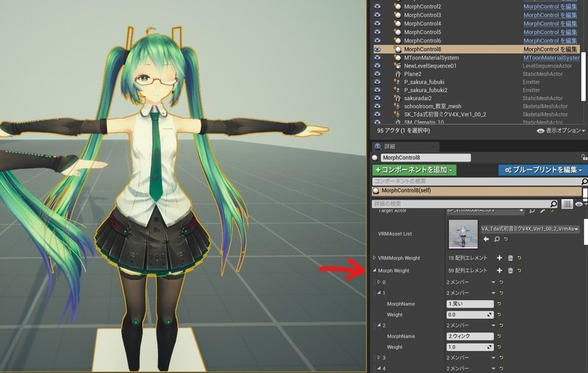
Task: Clear the Morph Weight array with trash icon
Action: (x=510, y=270)
